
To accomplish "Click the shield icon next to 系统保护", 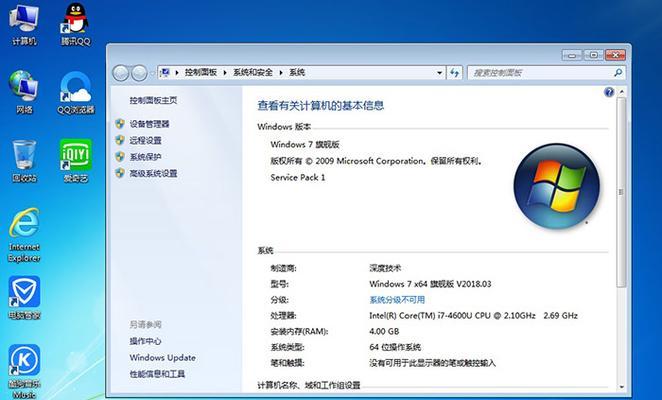I will point(120,157).
